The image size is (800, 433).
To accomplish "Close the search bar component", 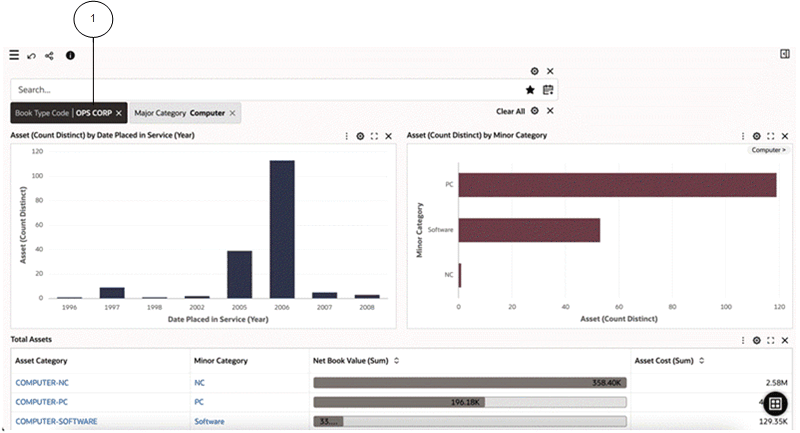I will tap(550, 71).
